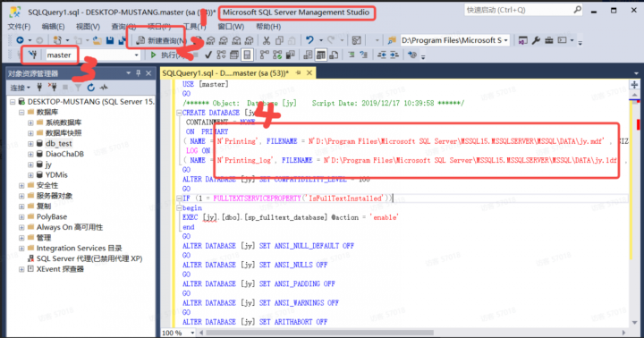This screenshot has height=338, width=644.
Task: Click the Uncomment Selected Lines icon
Action: coord(364,55)
